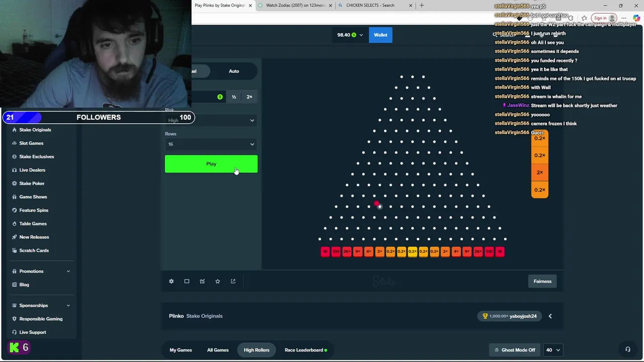Open the headset support chat icon

point(628,349)
